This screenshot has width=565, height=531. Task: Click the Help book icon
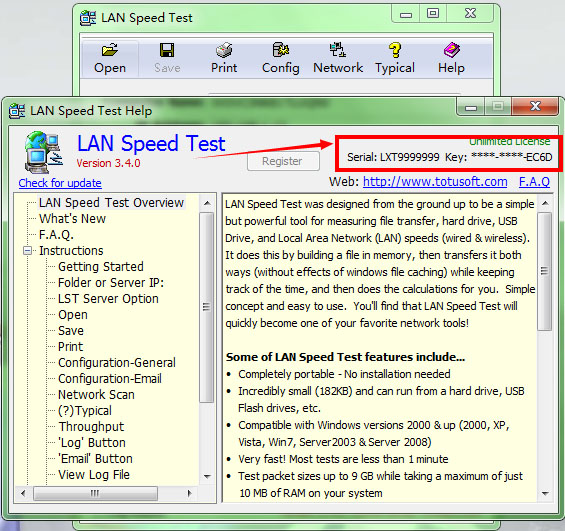[451, 50]
